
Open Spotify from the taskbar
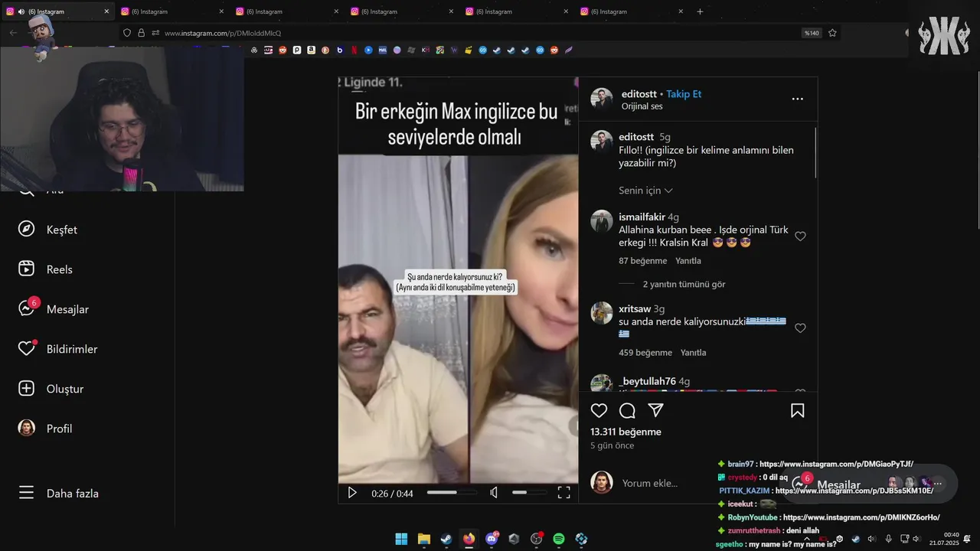(x=559, y=539)
